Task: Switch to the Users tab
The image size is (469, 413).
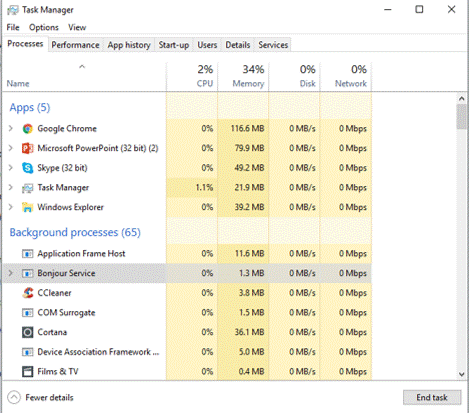Action: [207, 45]
